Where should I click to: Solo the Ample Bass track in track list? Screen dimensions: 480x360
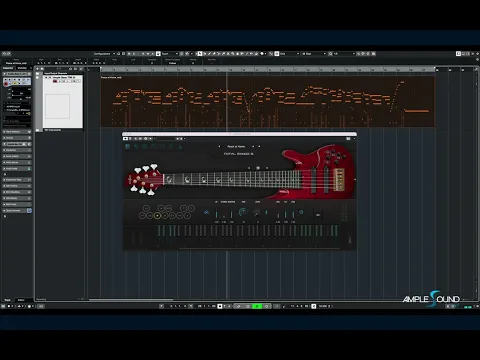pos(50,78)
